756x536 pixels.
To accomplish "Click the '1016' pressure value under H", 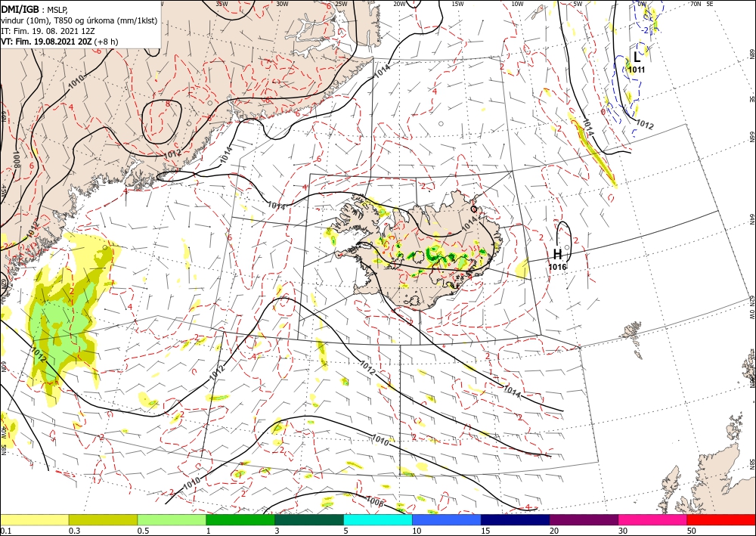I will 558,267.
